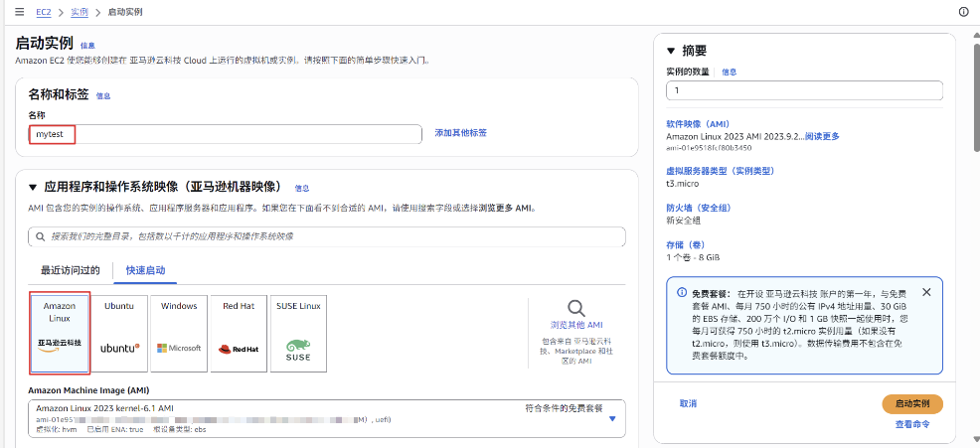Click the 名称 input field containing mytest
Image resolution: width=980 pixels, height=448 pixels.
(x=225, y=134)
